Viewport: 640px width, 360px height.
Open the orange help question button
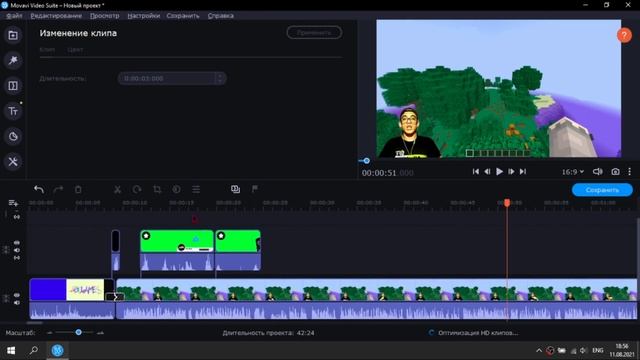pyautogui.click(x=624, y=35)
